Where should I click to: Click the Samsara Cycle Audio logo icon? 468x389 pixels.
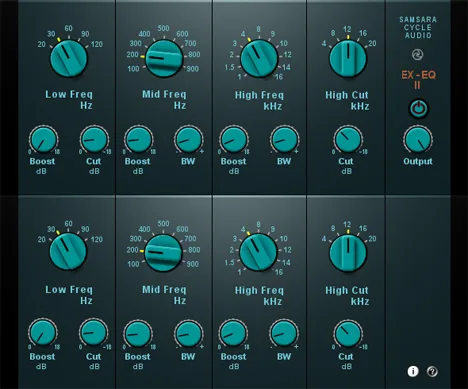417,54
